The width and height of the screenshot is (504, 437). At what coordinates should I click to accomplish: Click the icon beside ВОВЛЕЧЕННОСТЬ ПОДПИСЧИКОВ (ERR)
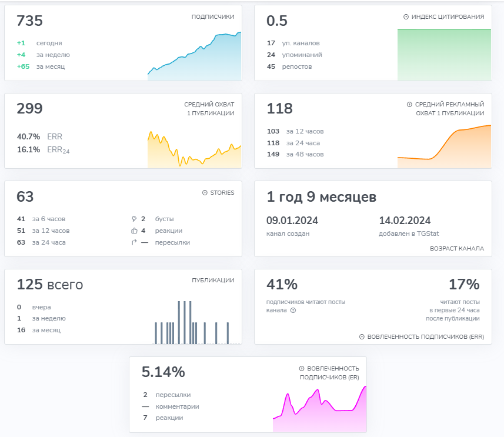(362, 337)
